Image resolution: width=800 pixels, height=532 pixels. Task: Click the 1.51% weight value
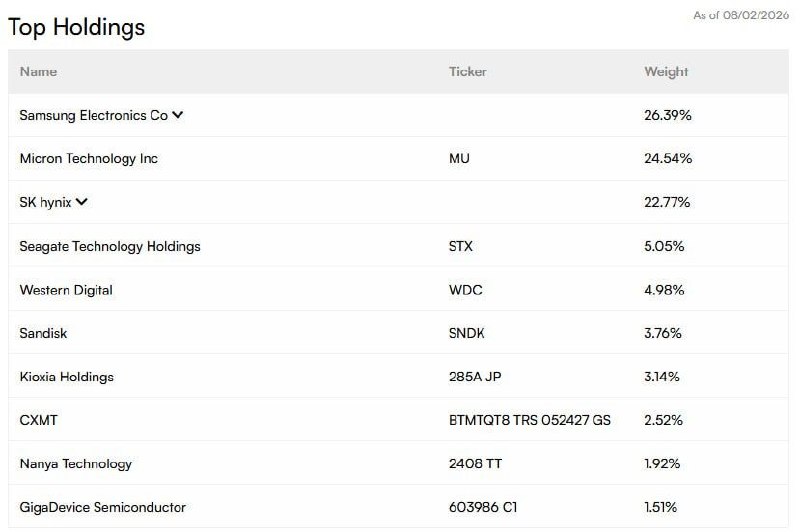pos(661,508)
